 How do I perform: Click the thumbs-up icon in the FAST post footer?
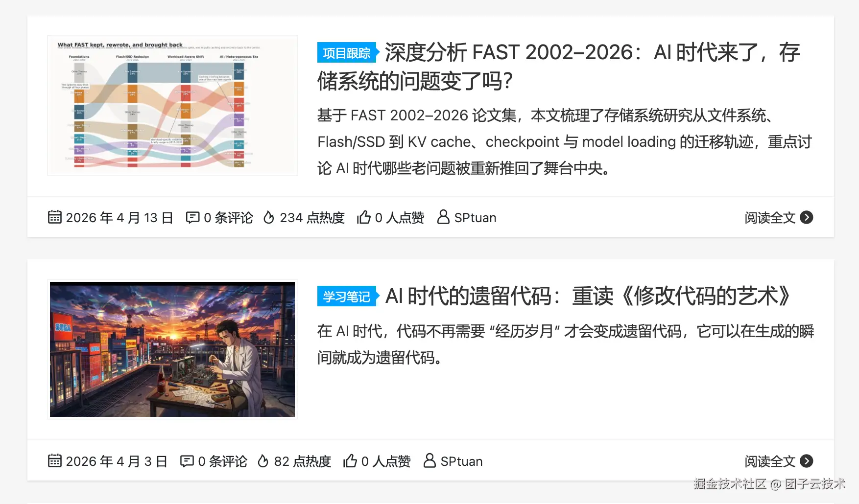click(x=364, y=217)
